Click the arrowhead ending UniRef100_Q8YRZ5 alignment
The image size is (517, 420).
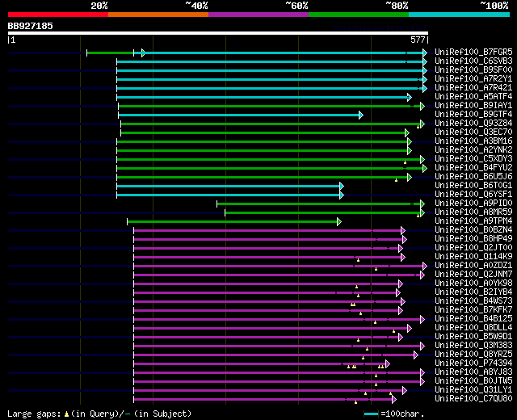416,355
